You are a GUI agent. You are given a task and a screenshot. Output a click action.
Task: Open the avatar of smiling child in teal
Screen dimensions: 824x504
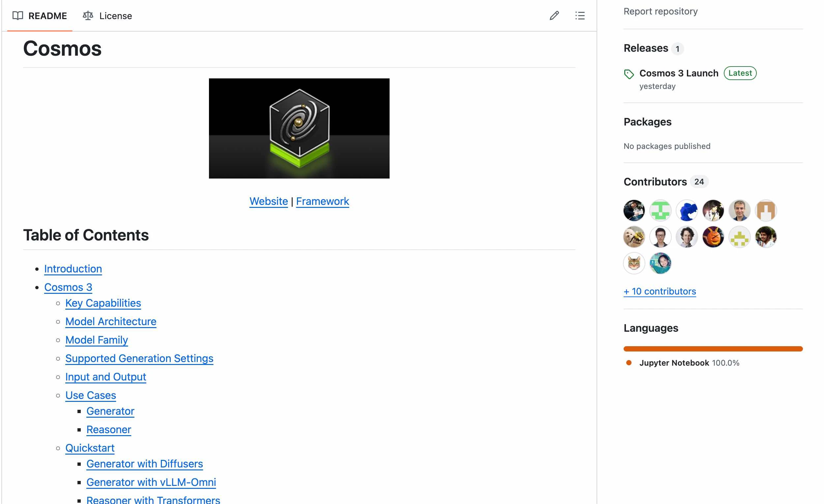pyautogui.click(x=660, y=263)
